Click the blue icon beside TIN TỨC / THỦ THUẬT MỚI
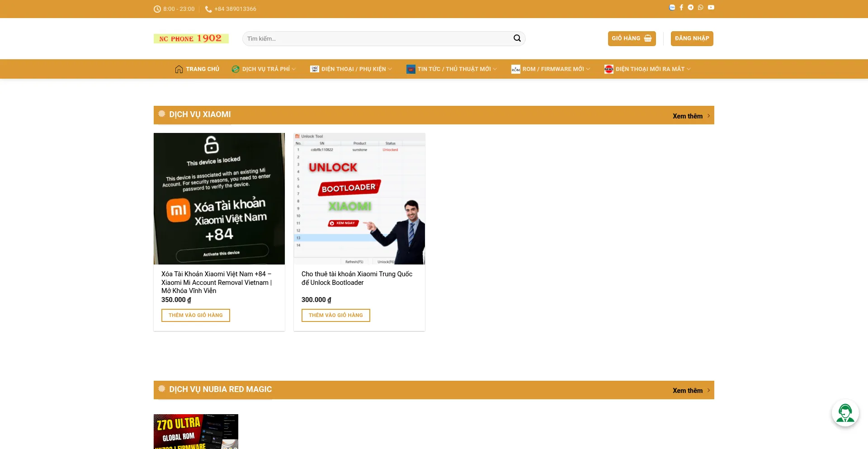The height and width of the screenshot is (449, 868). 410,69
